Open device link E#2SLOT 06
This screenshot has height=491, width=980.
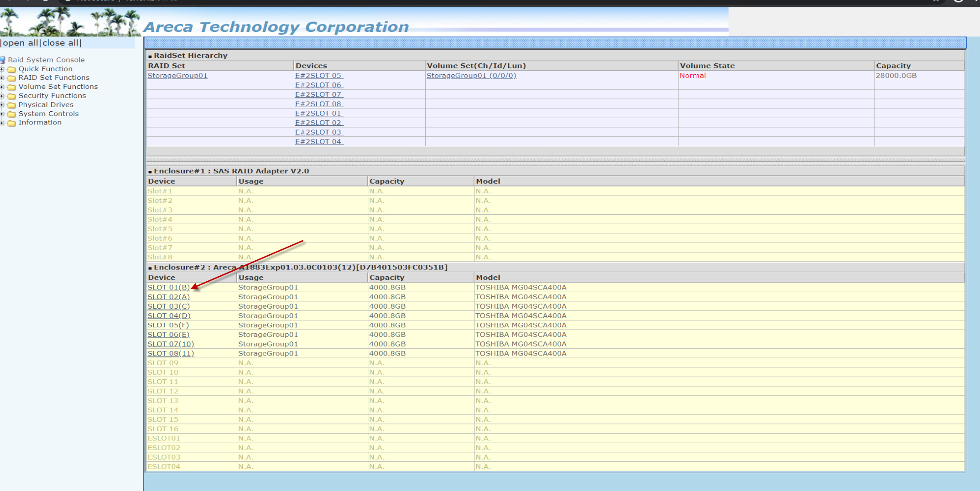point(319,85)
